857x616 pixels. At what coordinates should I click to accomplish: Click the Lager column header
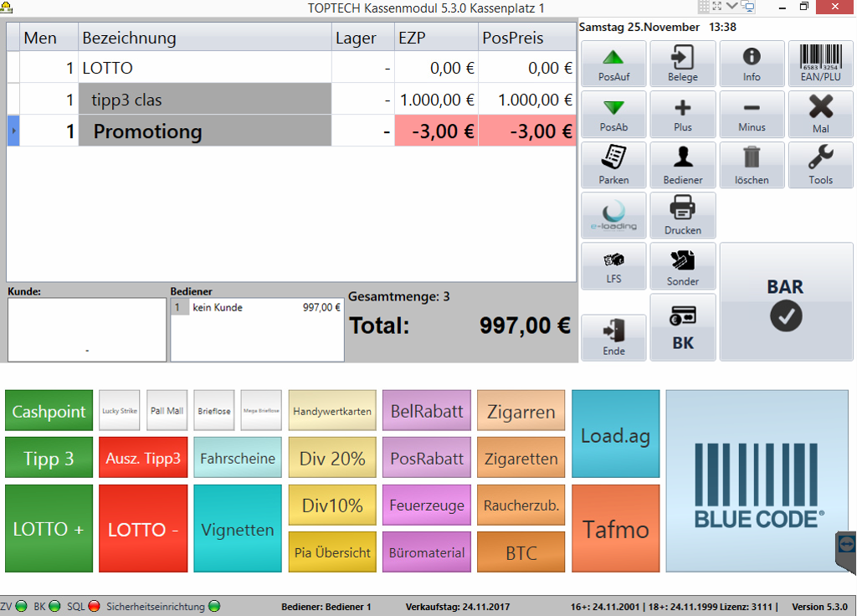pos(363,38)
